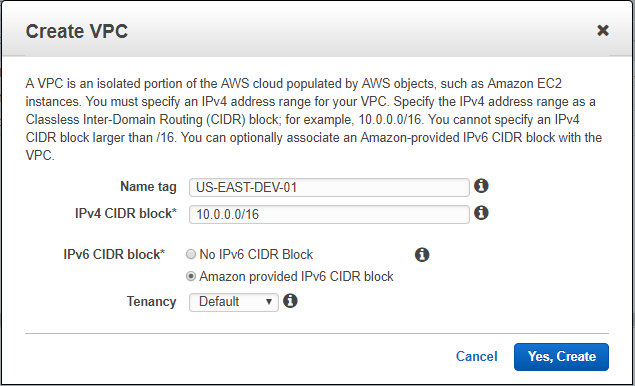Screen dimensions: 635x386
Task: Click the IPv6 CIDR block* label
Action: coord(114,254)
